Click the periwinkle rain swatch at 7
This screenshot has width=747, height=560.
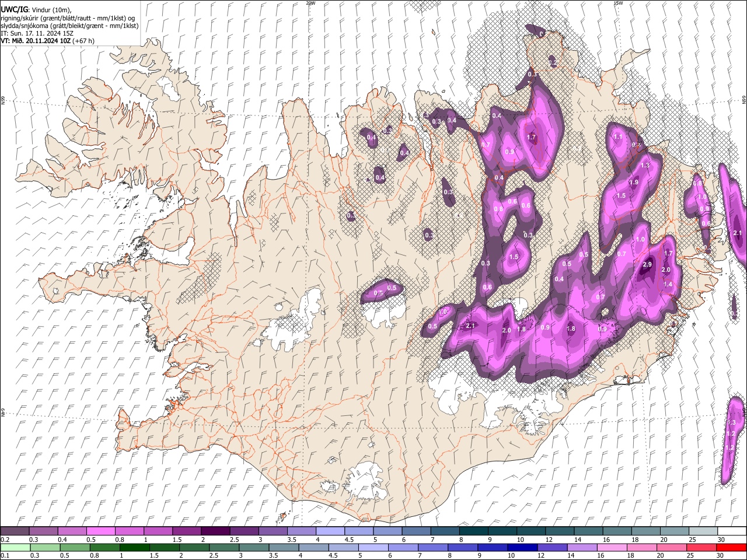(x=432, y=547)
